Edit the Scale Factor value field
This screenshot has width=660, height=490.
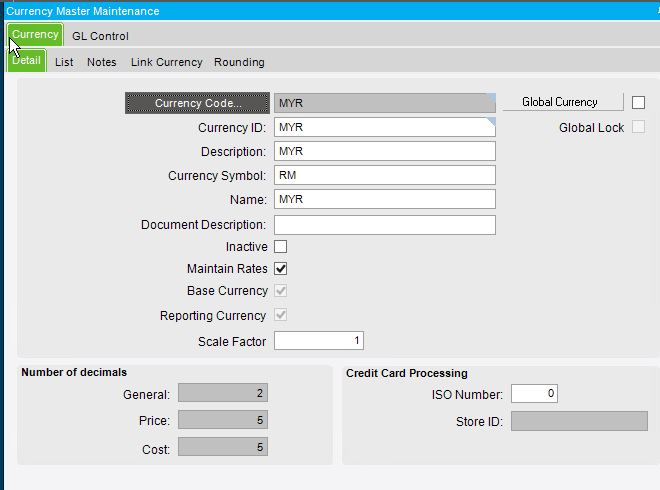tap(318, 341)
